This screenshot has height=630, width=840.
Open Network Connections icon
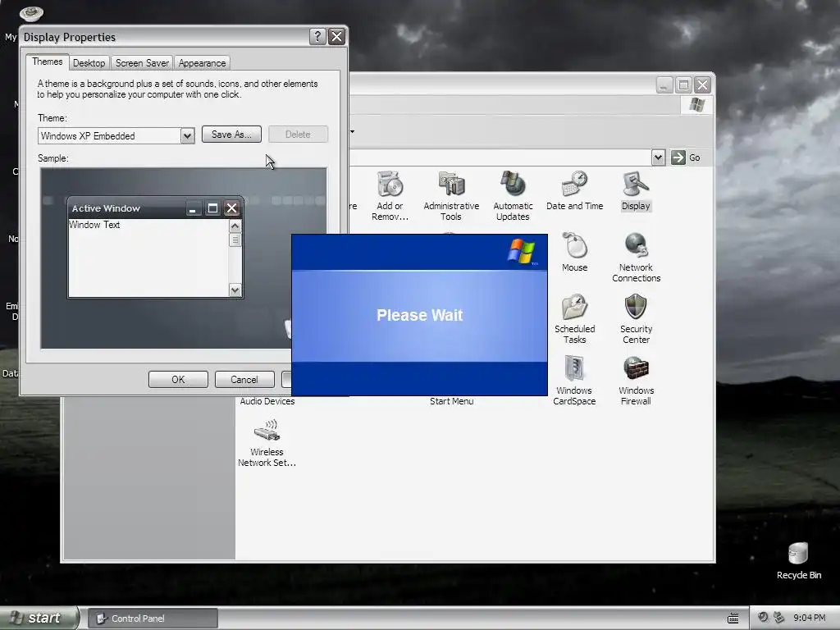[636, 257]
